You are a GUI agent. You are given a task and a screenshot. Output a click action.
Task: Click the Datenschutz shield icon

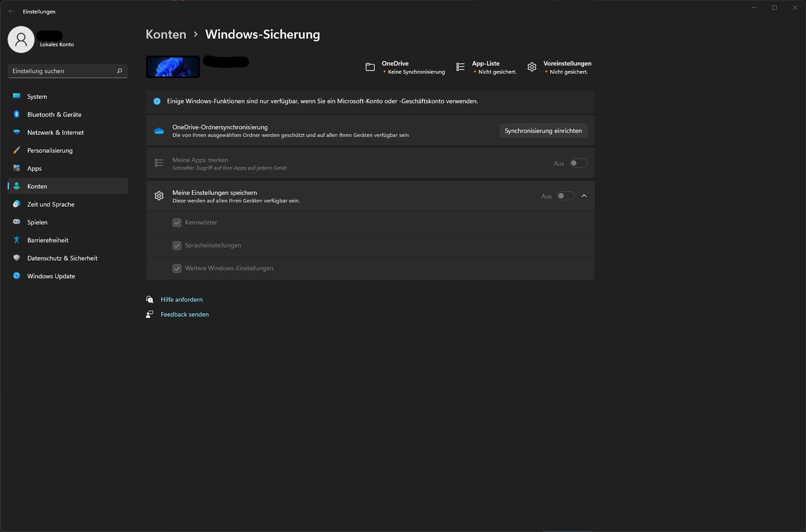coord(17,258)
